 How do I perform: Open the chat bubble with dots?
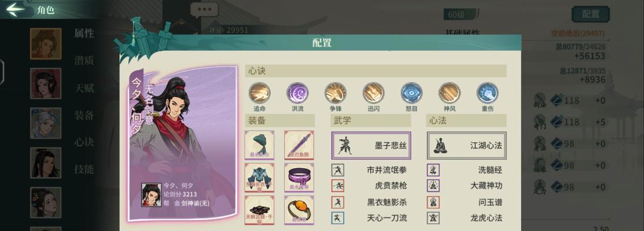coord(204,10)
